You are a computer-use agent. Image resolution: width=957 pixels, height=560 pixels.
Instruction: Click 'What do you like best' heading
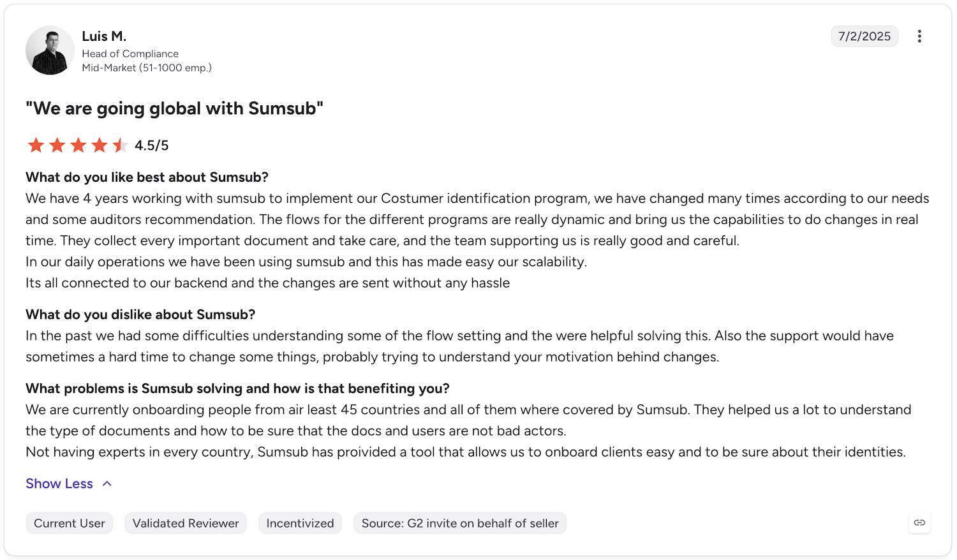click(147, 177)
